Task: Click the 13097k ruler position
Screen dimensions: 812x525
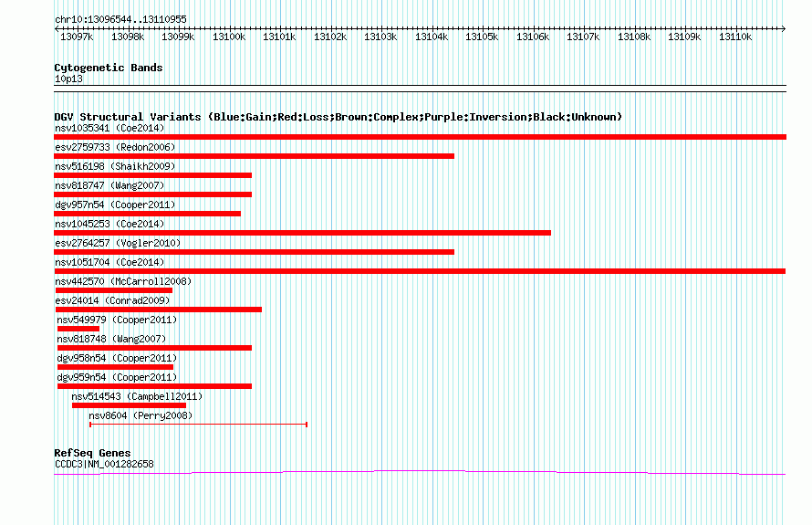Action: coord(77,37)
